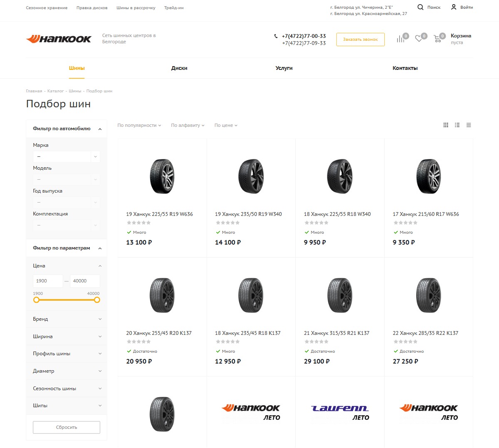
Task: Switch to grid tile view
Action: point(446,125)
